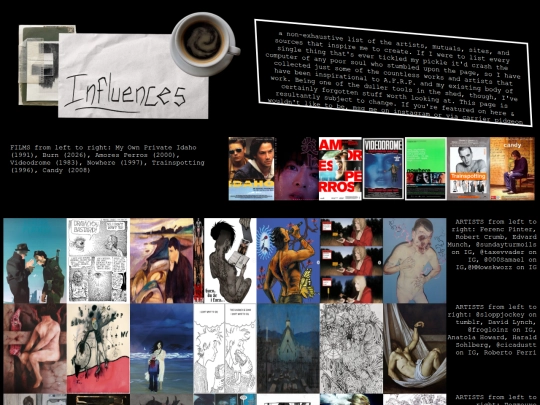Open Roberto Ferri hammock nude painting
This screenshot has height=405, width=540.
[415, 349]
